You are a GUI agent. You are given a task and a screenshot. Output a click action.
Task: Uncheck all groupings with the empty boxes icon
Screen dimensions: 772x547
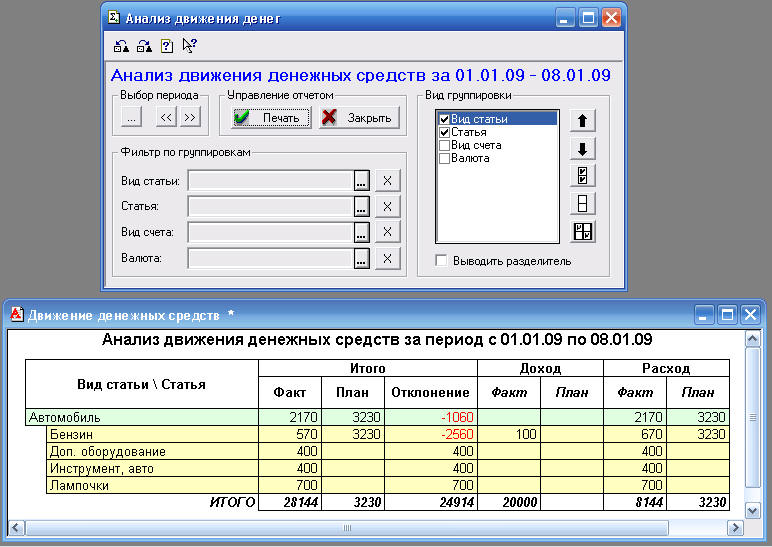582,204
